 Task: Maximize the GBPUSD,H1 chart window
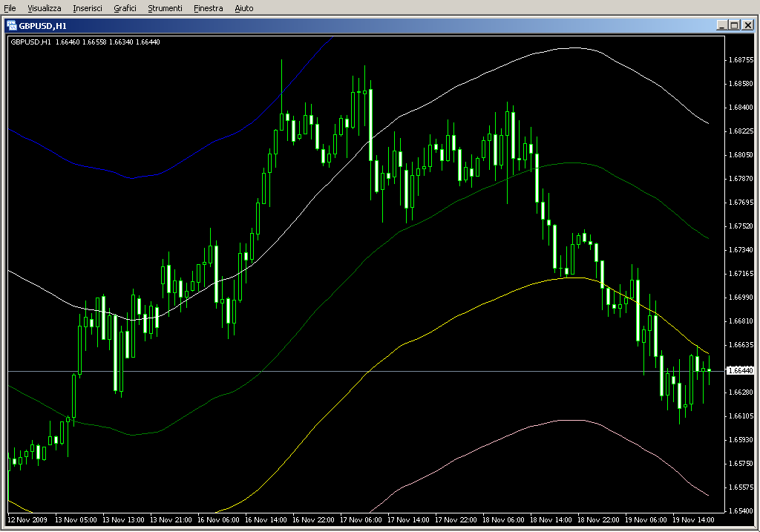tap(734, 25)
